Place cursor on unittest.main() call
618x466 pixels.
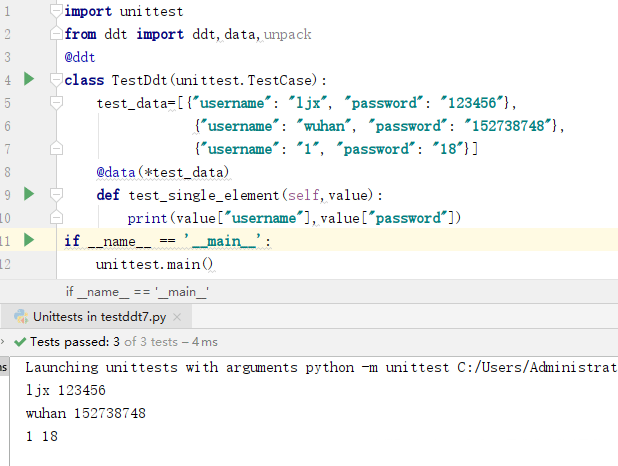tap(155, 264)
